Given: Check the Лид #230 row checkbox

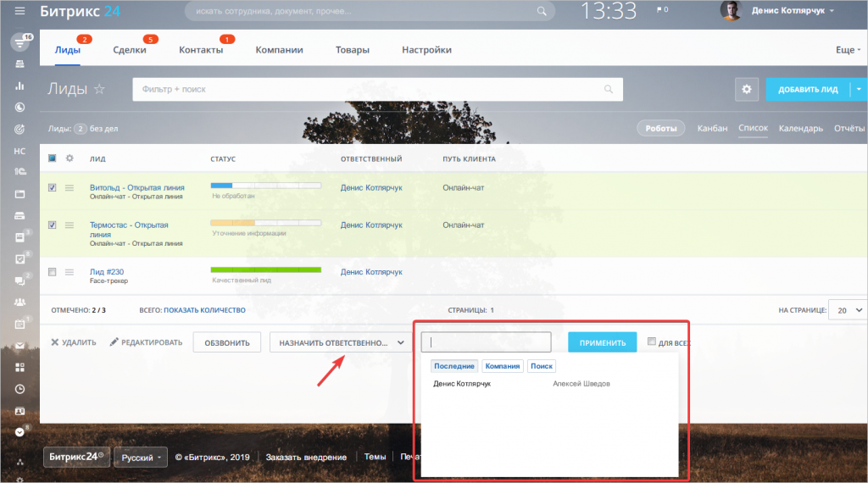Looking at the screenshot, I should tap(52, 272).
